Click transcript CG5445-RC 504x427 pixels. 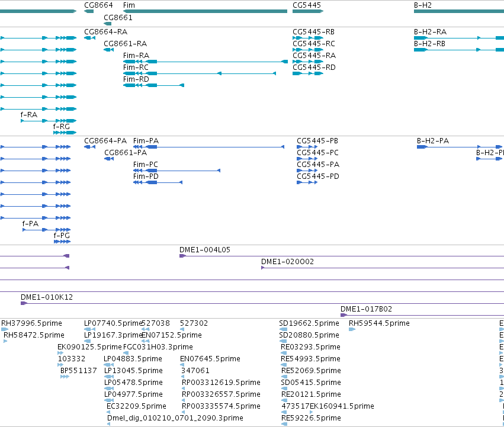(314, 44)
